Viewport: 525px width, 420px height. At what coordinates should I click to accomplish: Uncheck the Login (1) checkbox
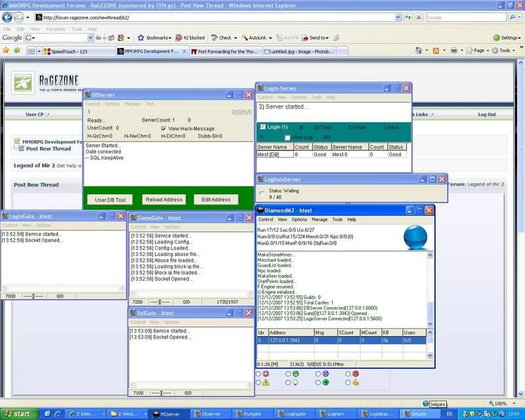[263, 127]
